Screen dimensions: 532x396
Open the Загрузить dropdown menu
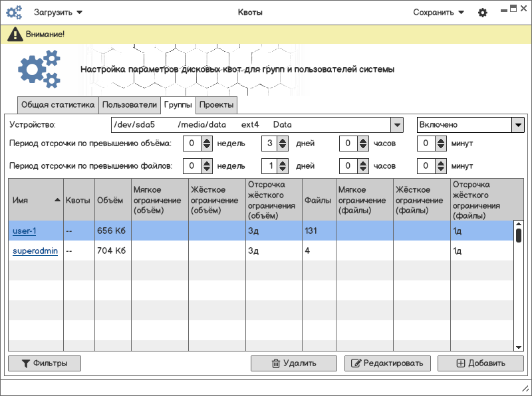click(59, 13)
